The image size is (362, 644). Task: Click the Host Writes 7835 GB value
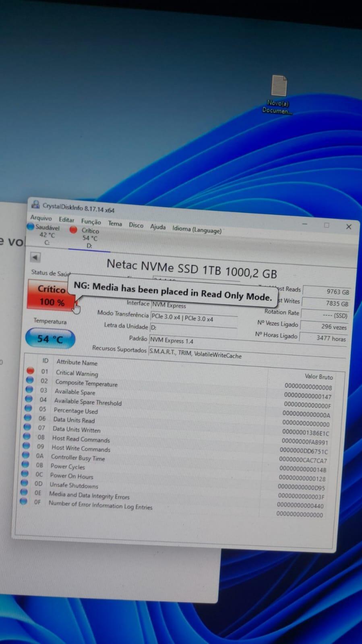coord(325,302)
